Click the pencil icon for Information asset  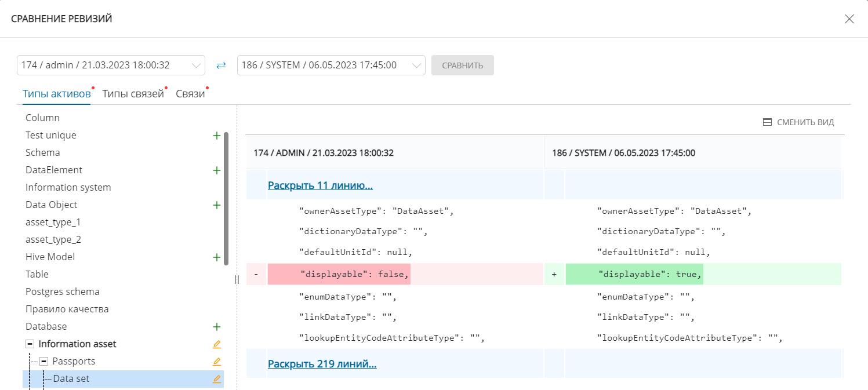point(217,344)
